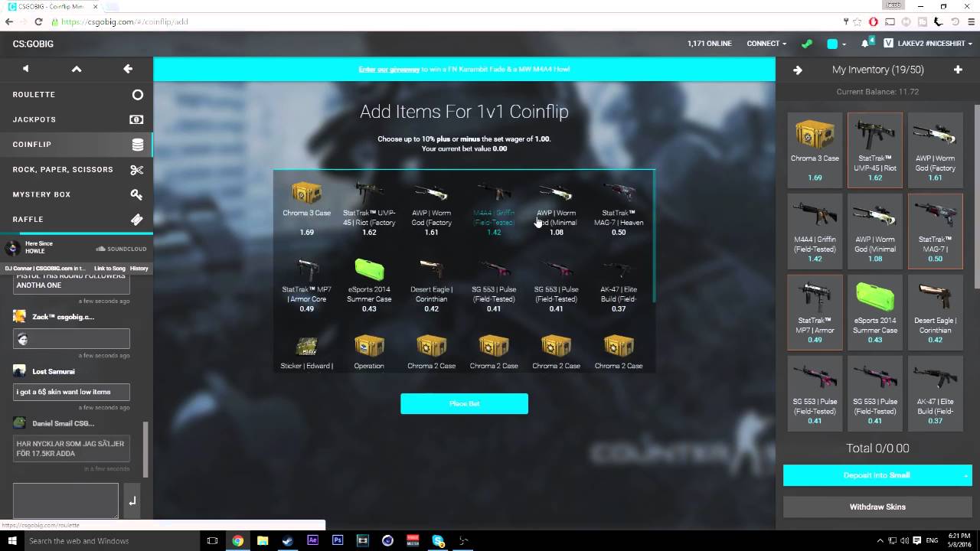Expand the CONNECT dropdown
The image size is (980, 551).
point(766,44)
